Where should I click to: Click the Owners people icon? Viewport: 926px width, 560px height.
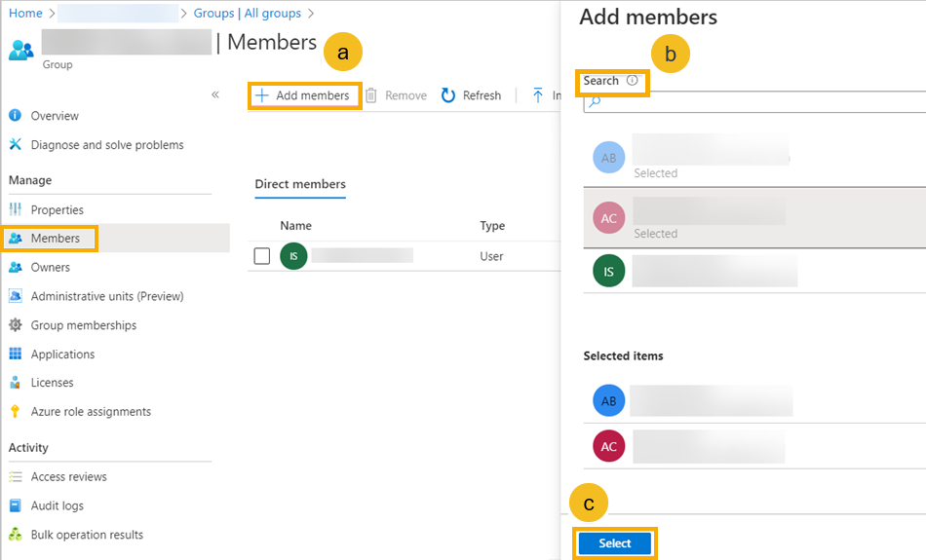(x=15, y=268)
